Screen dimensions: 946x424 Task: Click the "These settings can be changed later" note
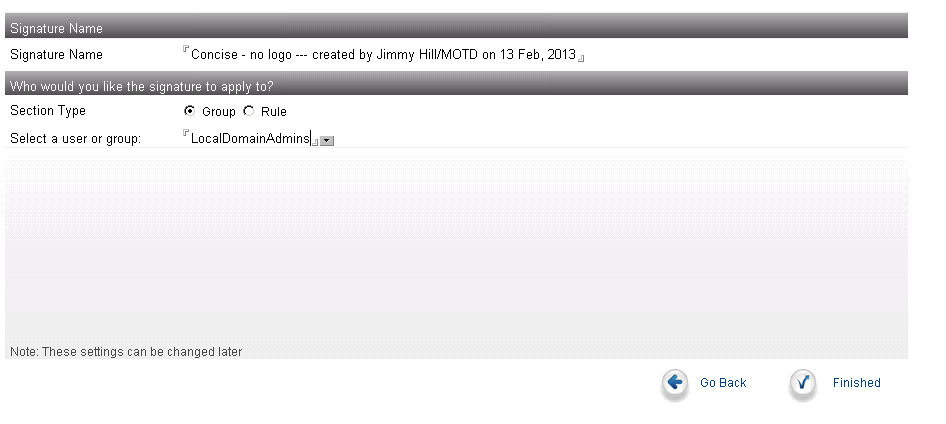[126, 352]
